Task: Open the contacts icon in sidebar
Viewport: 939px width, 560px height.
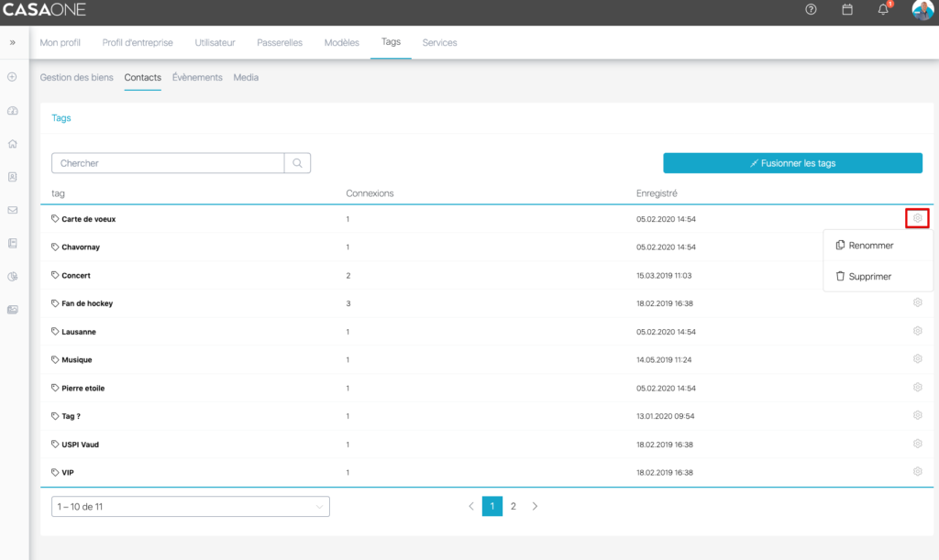Action: click(13, 177)
